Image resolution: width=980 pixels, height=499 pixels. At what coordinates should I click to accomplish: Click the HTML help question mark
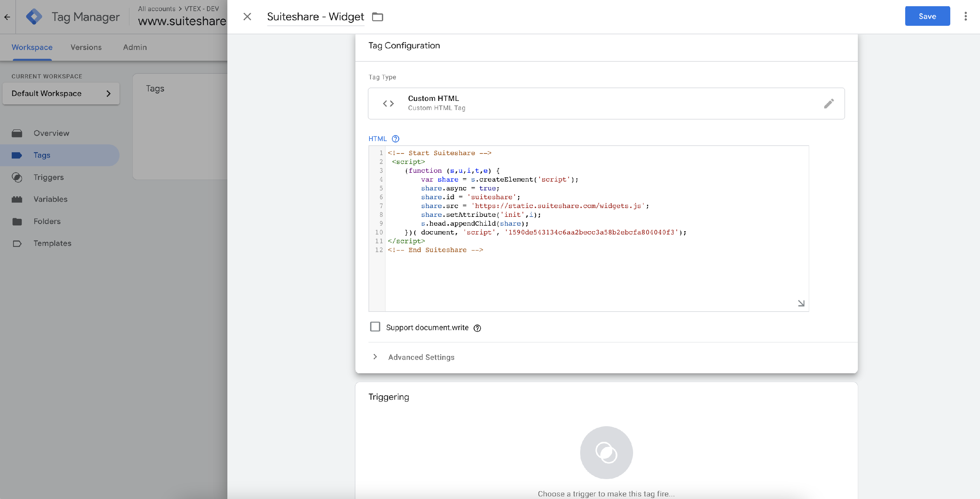pyautogui.click(x=396, y=139)
